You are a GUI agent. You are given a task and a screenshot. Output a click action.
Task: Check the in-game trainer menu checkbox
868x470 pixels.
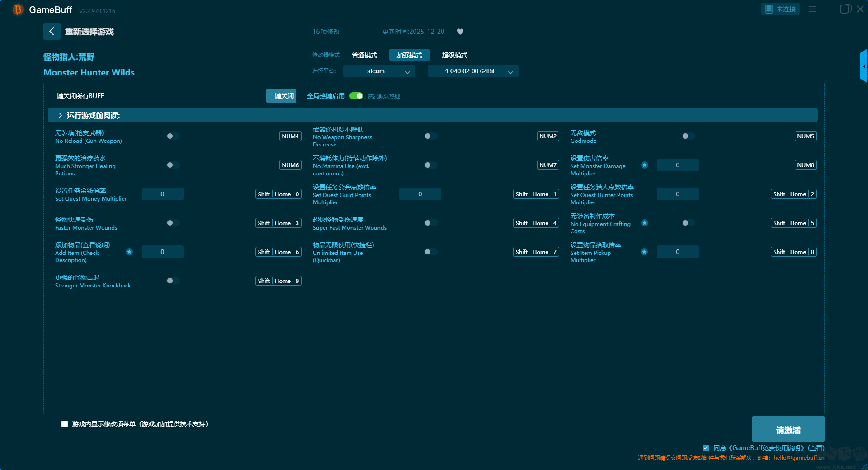point(65,424)
